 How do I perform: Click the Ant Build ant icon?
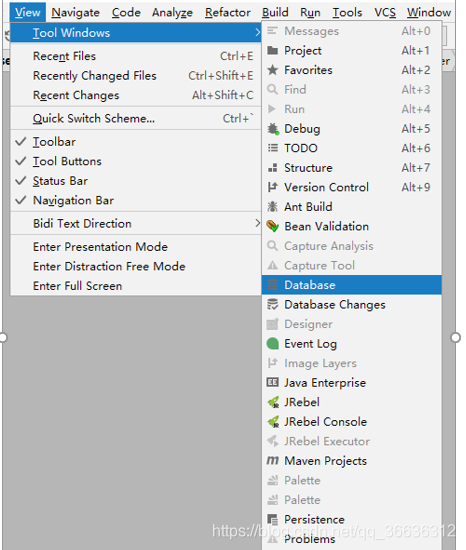coord(272,207)
